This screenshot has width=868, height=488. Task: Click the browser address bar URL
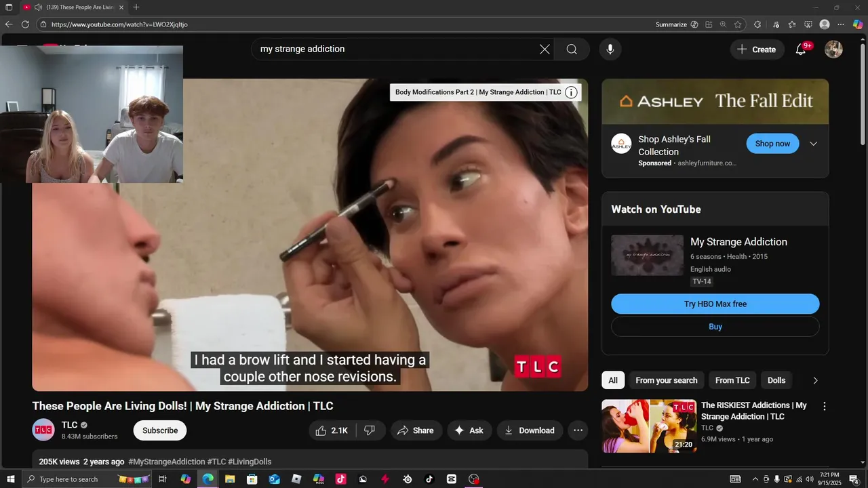tap(119, 24)
